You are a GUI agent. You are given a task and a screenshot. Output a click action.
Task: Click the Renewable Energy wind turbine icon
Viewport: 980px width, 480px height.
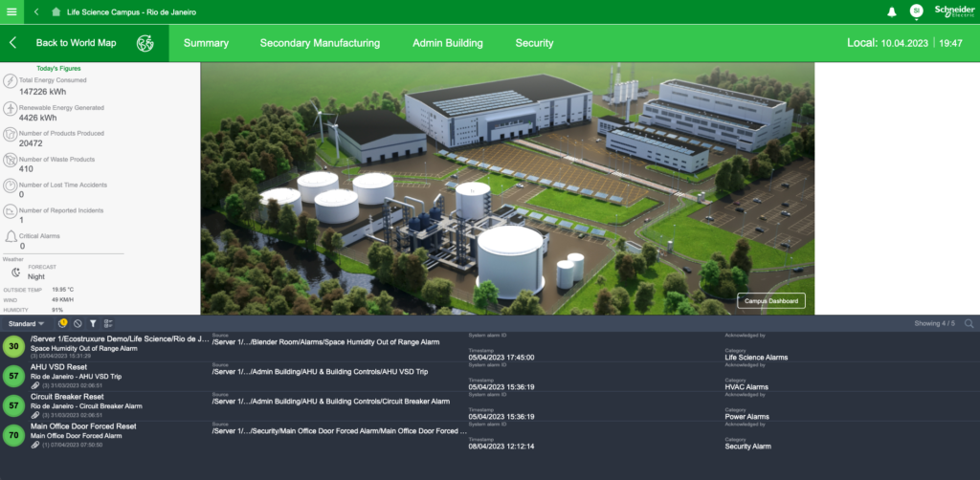(10, 108)
